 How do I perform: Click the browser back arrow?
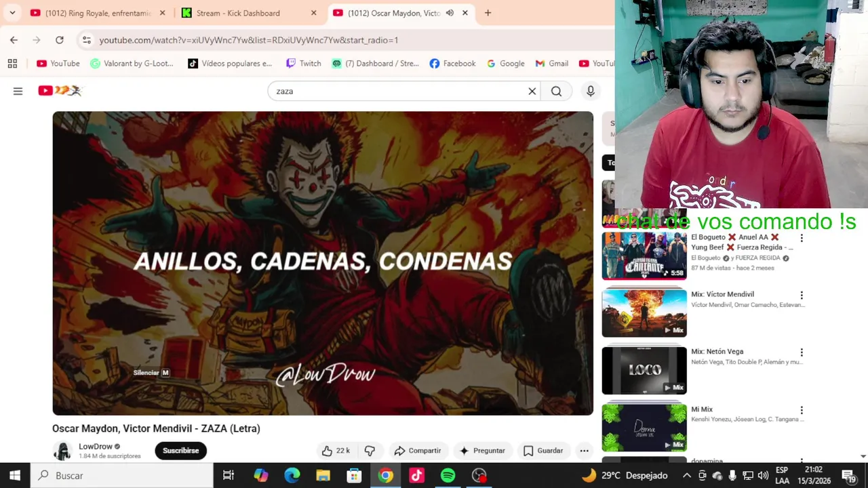(x=14, y=40)
